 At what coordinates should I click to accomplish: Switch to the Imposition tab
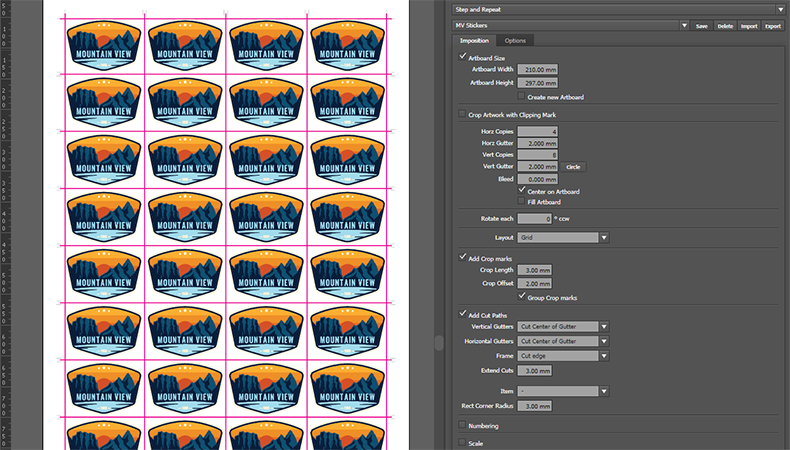click(x=474, y=41)
